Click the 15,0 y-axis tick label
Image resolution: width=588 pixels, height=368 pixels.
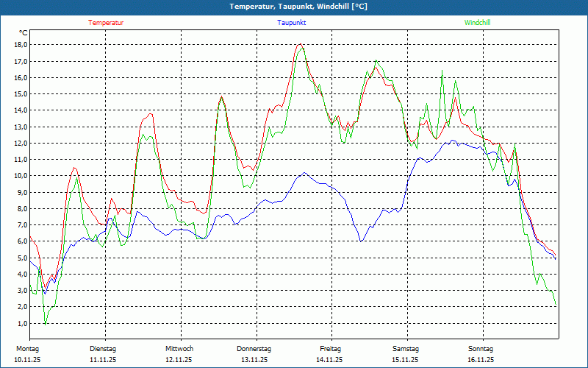tap(20, 93)
